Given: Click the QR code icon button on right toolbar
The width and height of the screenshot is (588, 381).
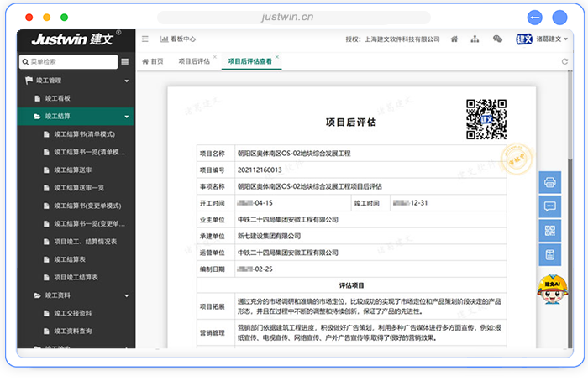Looking at the screenshot, I should pyautogui.click(x=551, y=230).
